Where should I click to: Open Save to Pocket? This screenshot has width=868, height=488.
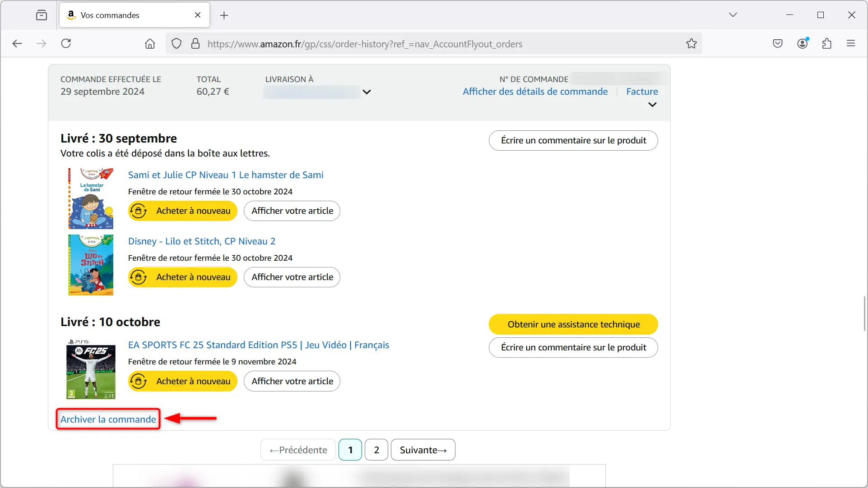tap(778, 43)
